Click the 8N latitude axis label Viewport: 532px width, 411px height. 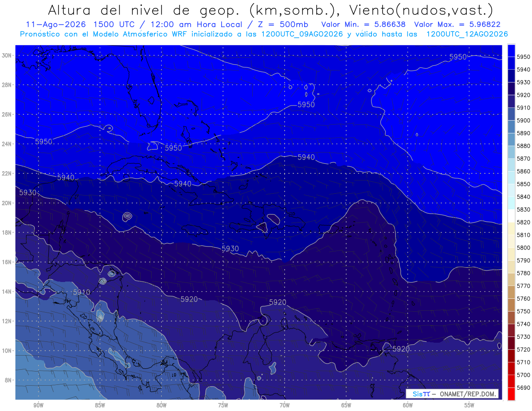[x=9, y=380]
